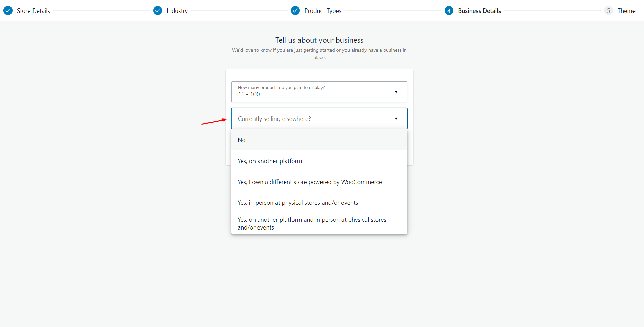
Task: Pick the different WooCommerce store option
Action: [x=310, y=182]
